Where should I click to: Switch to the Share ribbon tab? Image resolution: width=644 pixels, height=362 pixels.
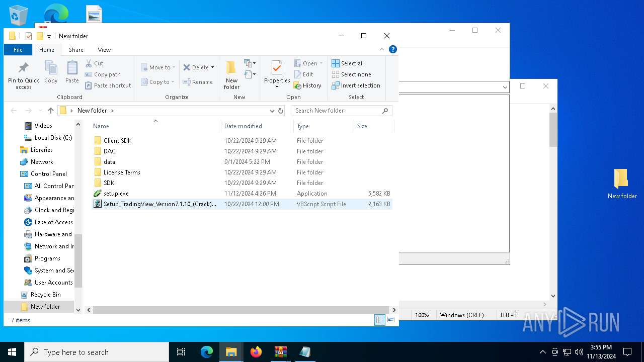click(76, 50)
